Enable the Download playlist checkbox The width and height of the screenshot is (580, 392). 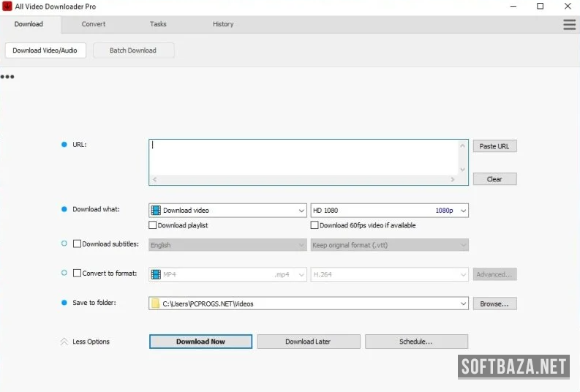coord(153,225)
